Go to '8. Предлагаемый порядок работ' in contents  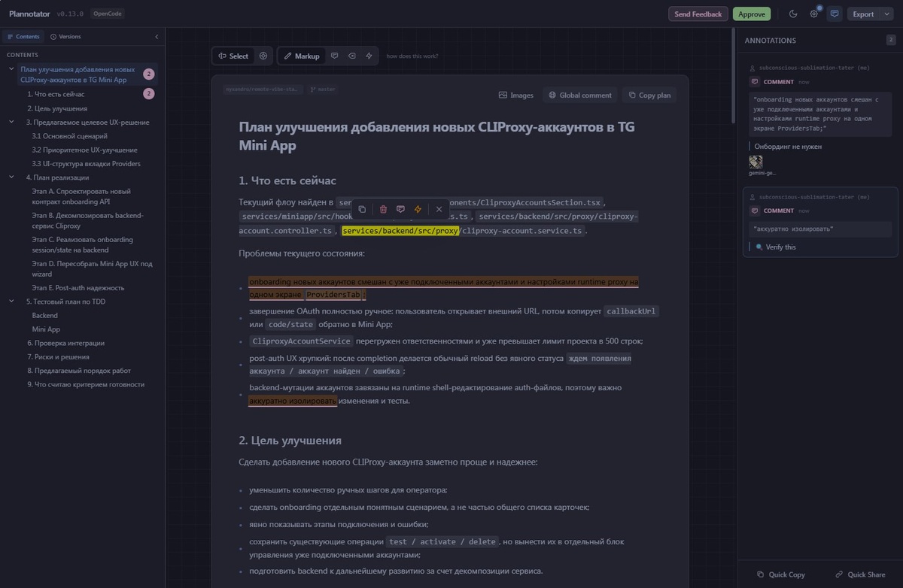[78, 370]
